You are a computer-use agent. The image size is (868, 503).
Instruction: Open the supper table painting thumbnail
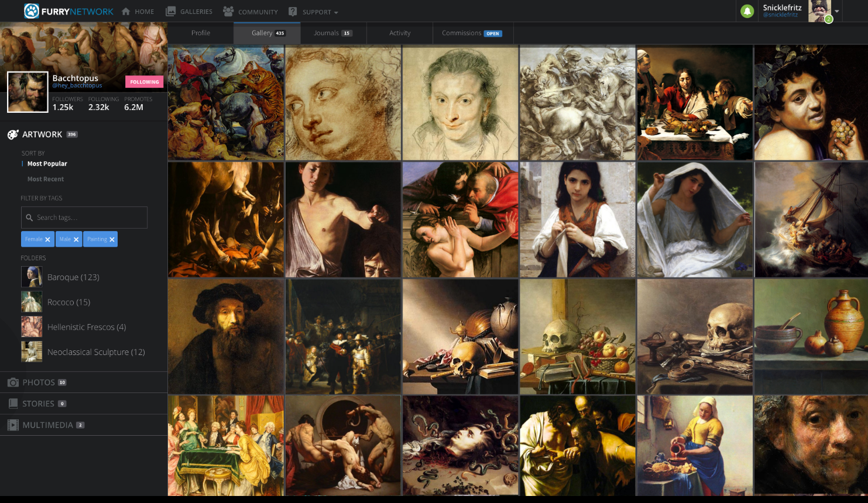pos(695,103)
